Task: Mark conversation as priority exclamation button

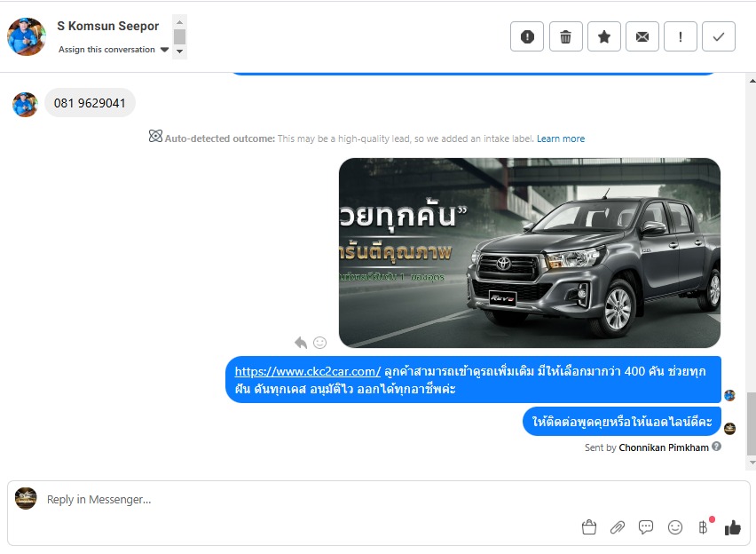Action: coord(681,36)
